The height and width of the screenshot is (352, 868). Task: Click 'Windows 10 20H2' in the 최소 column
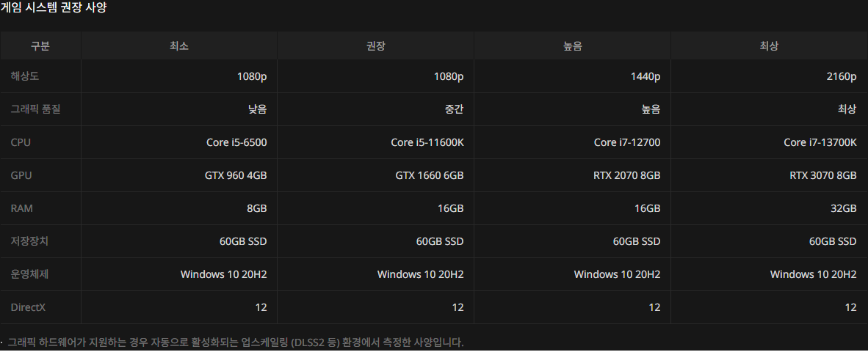tap(224, 274)
